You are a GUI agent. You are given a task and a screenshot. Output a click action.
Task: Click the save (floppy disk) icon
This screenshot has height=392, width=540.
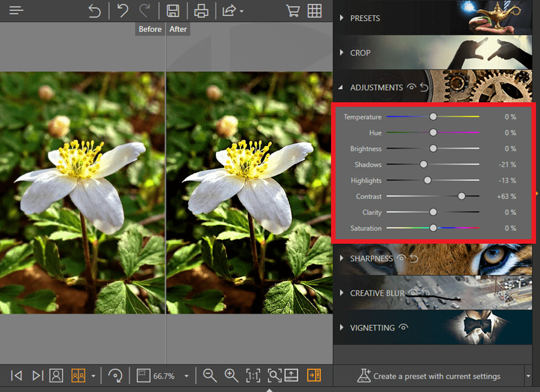click(172, 11)
